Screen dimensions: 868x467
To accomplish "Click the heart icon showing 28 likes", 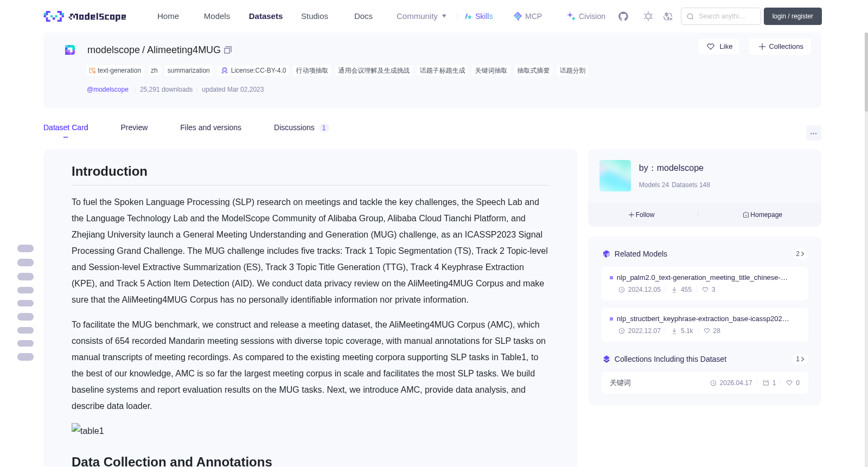I will point(707,331).
